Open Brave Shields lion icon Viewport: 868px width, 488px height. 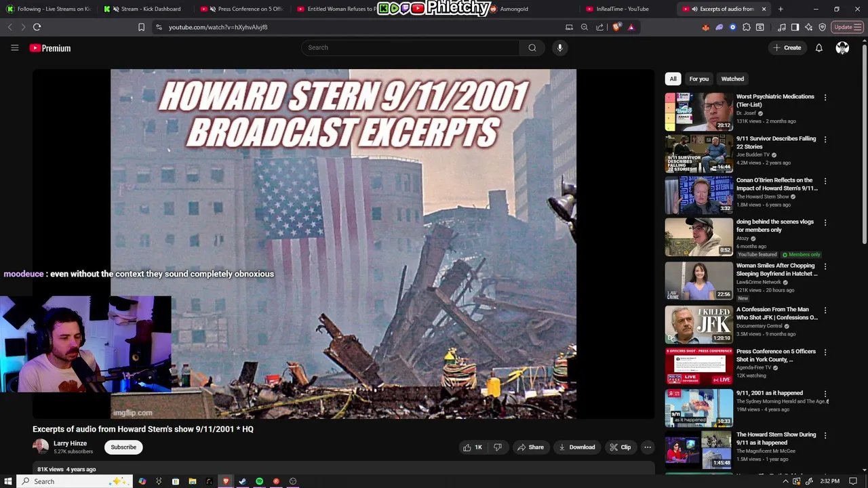click(616, 27)
